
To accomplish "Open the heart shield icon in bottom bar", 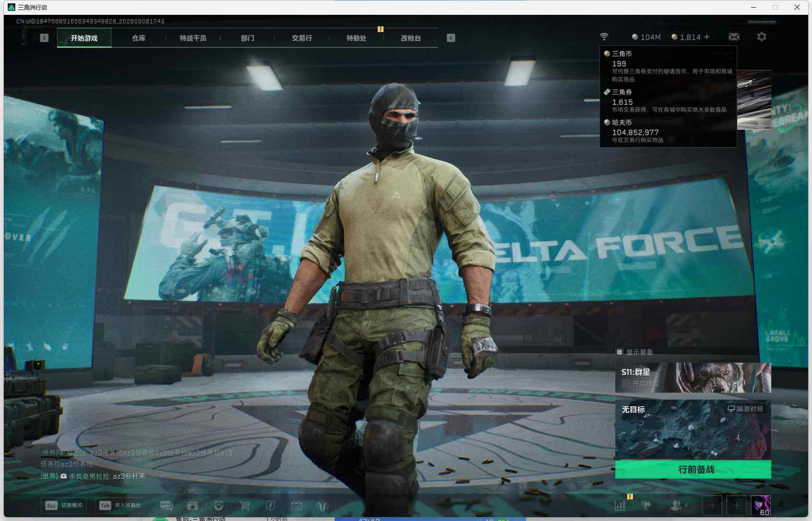I will (x=219, y=506).
